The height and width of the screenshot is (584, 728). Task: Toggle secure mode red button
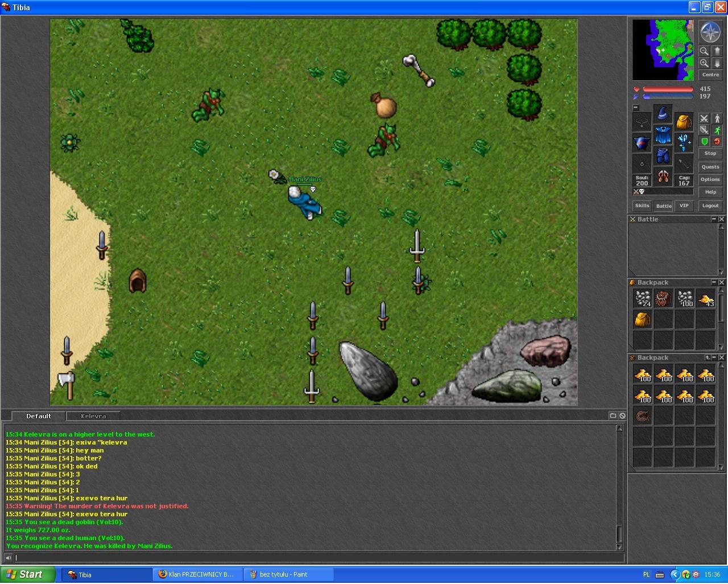coord(717,141)
